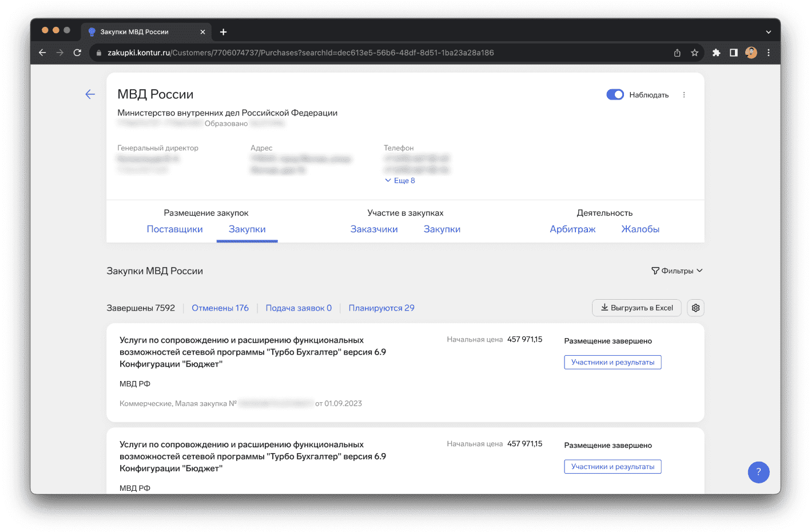Show Отменены 176 purchases

[220, 308]
